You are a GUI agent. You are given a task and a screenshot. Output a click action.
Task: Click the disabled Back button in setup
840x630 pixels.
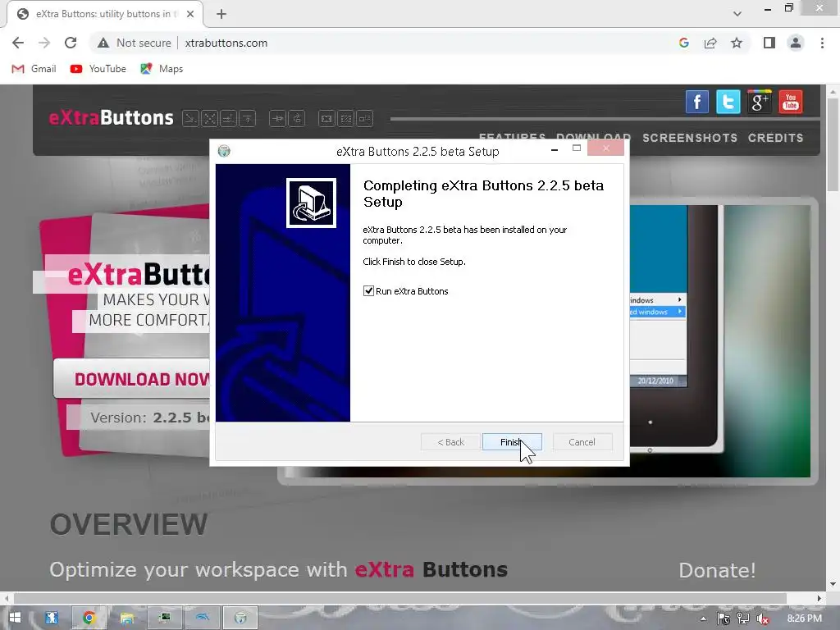point(450,442)
